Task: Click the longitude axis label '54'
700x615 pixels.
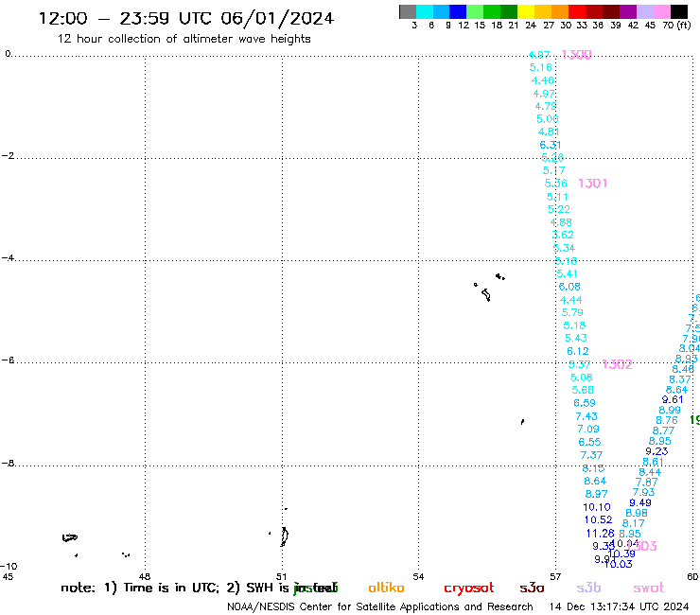Action: 418,576
